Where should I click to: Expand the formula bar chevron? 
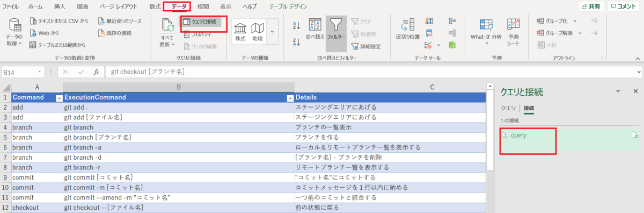point(639,72)
